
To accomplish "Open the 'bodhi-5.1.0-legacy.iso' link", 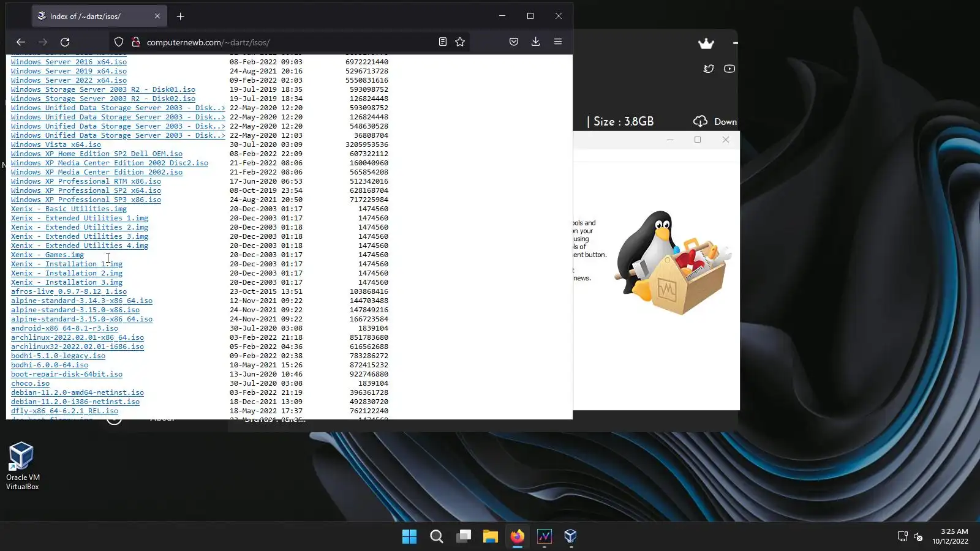I will [x=58, y=356].
